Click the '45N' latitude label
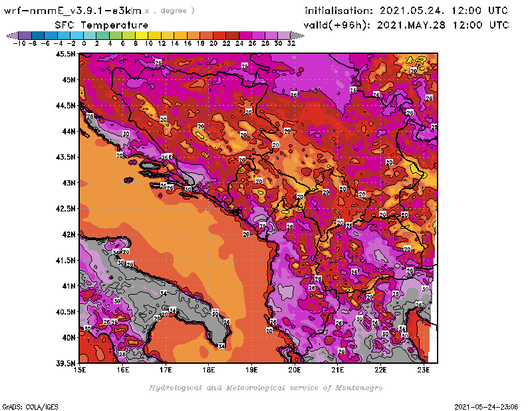This screenshot has height=411, width=532. pyautogui.click(x=68, y=79)
